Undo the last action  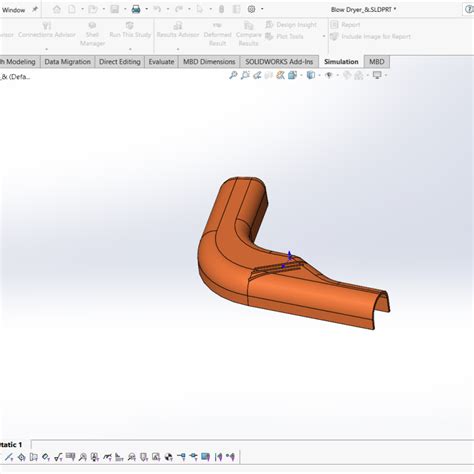click(157, 9)
